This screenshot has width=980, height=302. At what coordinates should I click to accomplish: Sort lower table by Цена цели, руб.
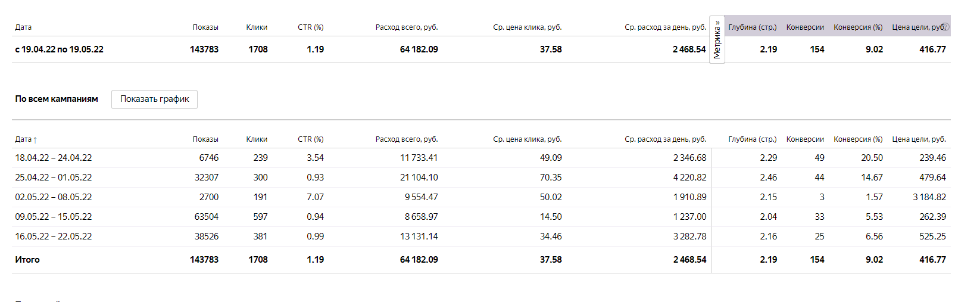pos(919,139)
